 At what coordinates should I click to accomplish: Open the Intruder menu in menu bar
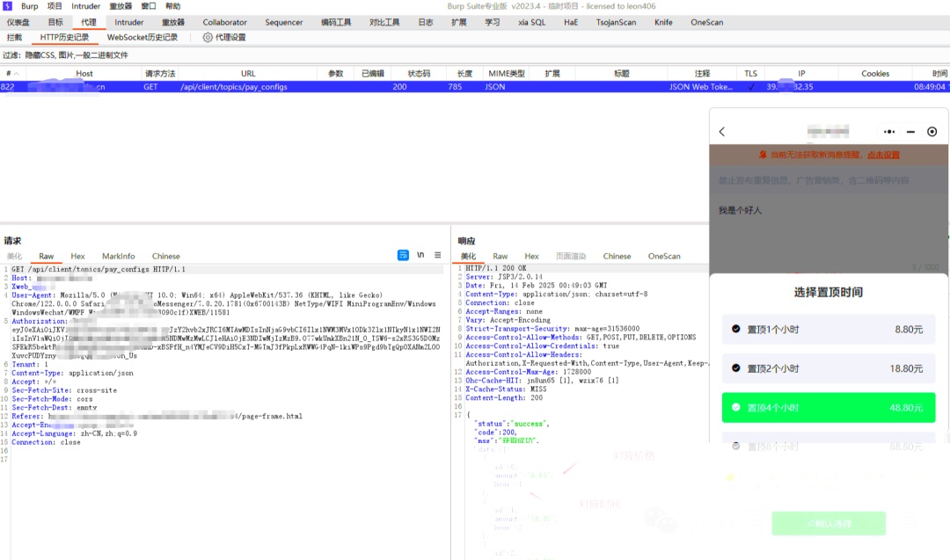86,6
